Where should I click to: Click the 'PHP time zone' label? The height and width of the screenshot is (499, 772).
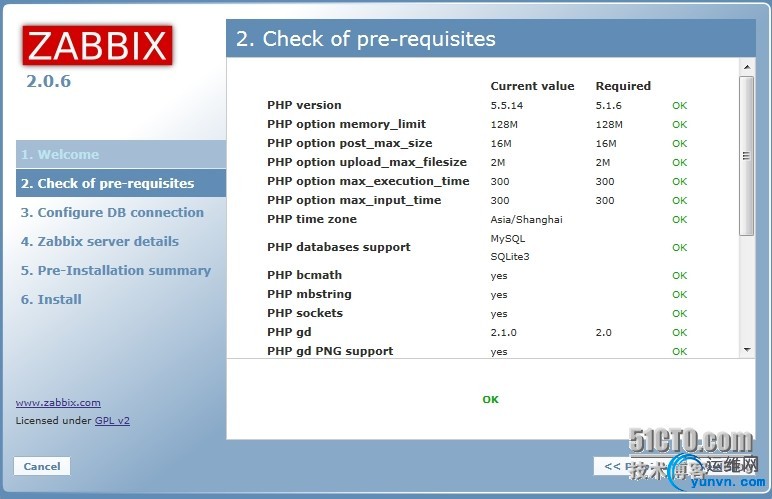pyautogui.click(x=312, y=219)
